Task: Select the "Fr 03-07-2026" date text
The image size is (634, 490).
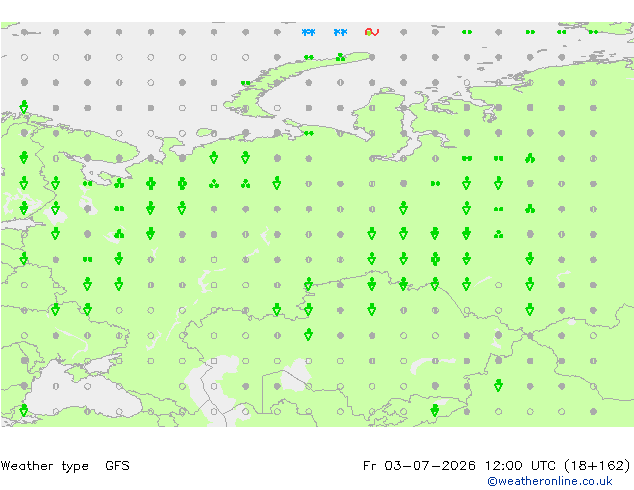Action: [419, 466]
